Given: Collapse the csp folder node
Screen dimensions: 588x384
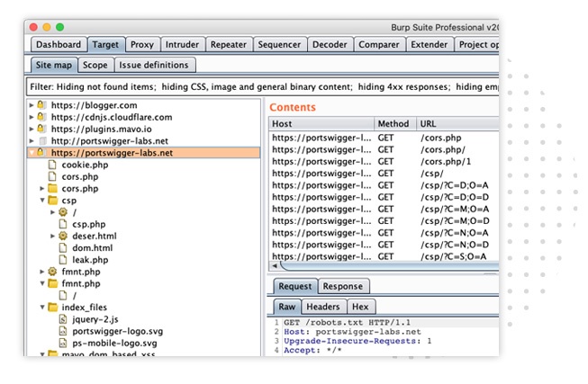Looking at the screenshot, I should 41,201.
